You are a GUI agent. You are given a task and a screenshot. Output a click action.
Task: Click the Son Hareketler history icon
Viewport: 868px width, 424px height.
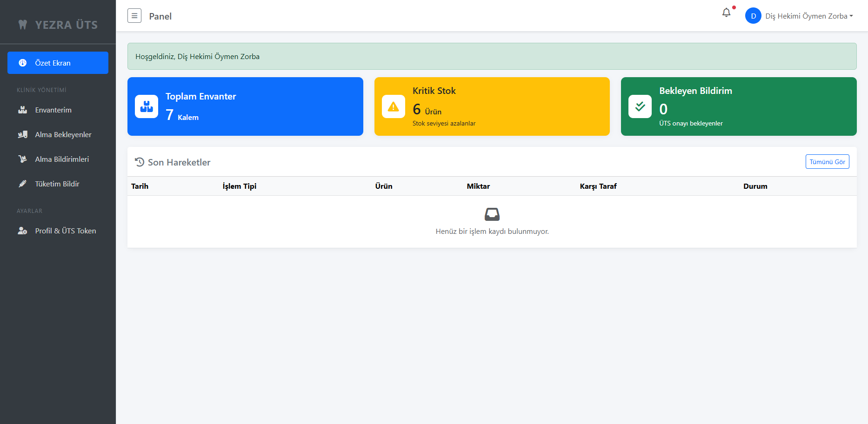pyautogui.click(x=140, y=162)
